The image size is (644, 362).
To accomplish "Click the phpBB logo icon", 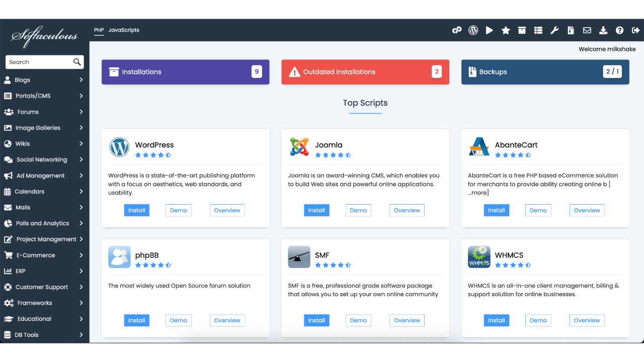I will (119, 257).
